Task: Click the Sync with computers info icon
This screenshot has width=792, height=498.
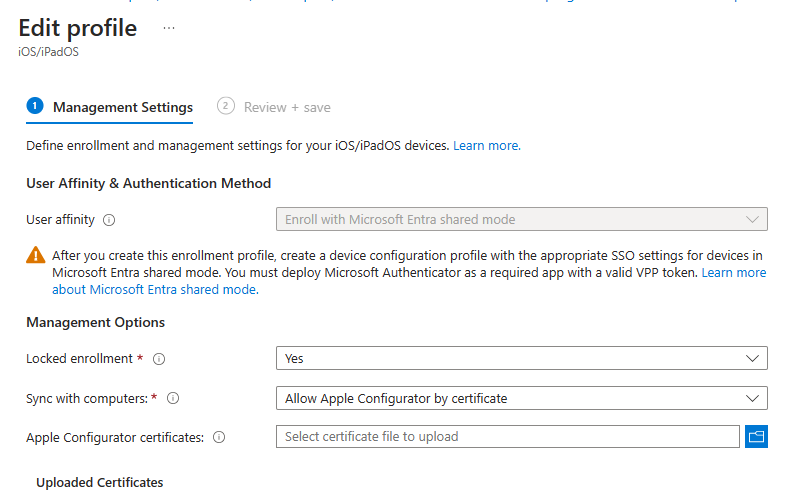Action: coord(173,399)
